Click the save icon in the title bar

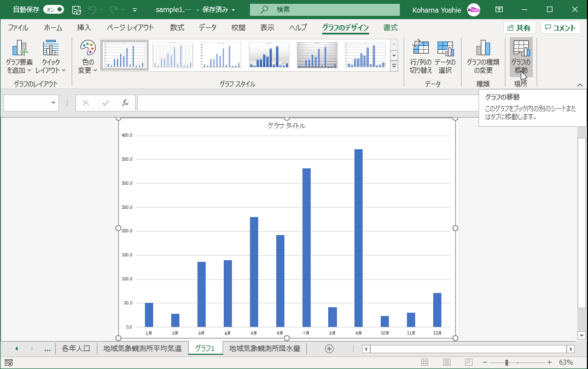(x=77, y=10)
